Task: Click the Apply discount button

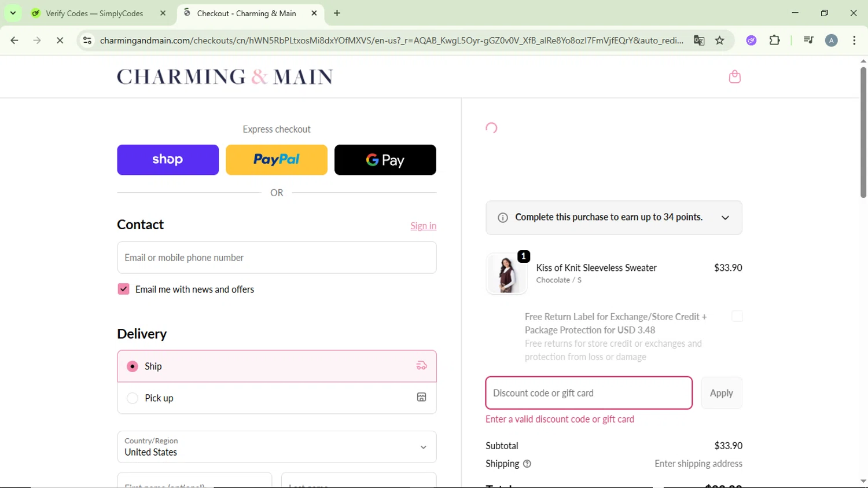Action: [722, 393]
